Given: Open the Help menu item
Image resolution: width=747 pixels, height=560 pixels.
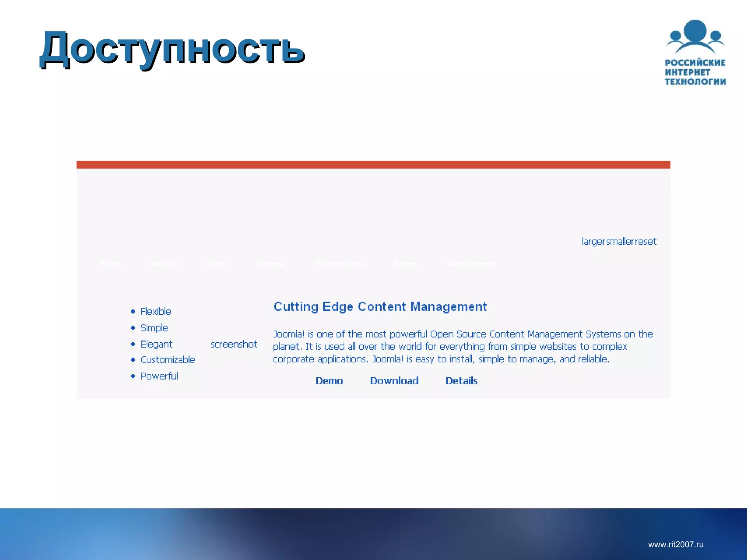Looking at the screenshot, I should click(x=216, y=264).
